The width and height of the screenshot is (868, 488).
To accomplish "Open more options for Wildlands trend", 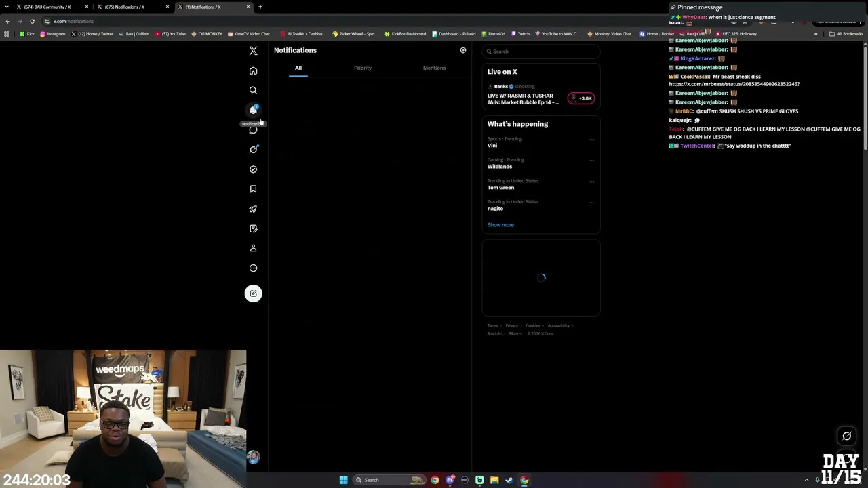I will [591, 161].
